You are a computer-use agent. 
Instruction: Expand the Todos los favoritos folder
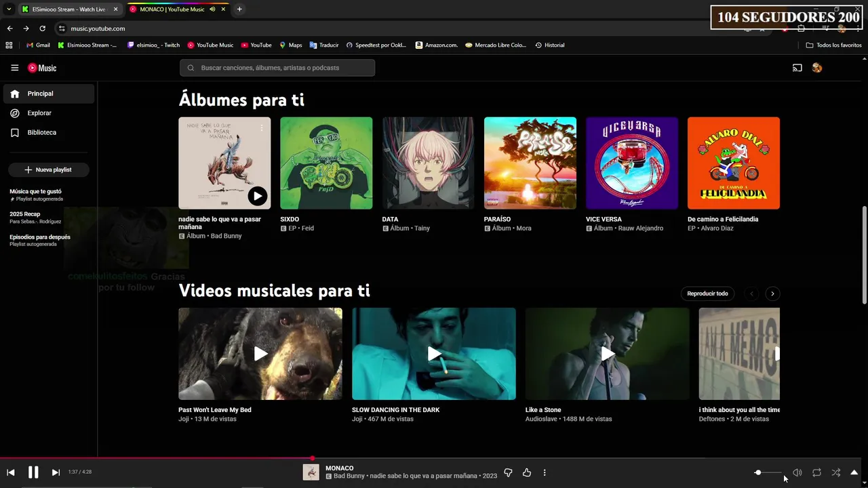[x=834, y=45]
